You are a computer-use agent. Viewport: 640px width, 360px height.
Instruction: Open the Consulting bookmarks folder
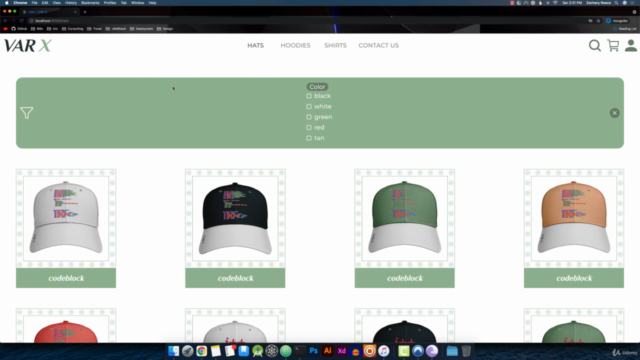click(72, 29)
